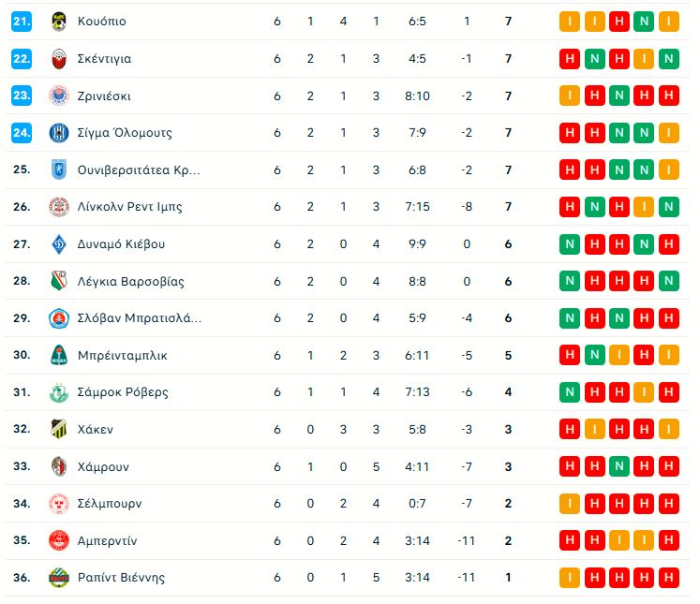Viewport: 700px width, 604px height.
Task: Click the blue position badge 21
Action: tap(22, 22)
